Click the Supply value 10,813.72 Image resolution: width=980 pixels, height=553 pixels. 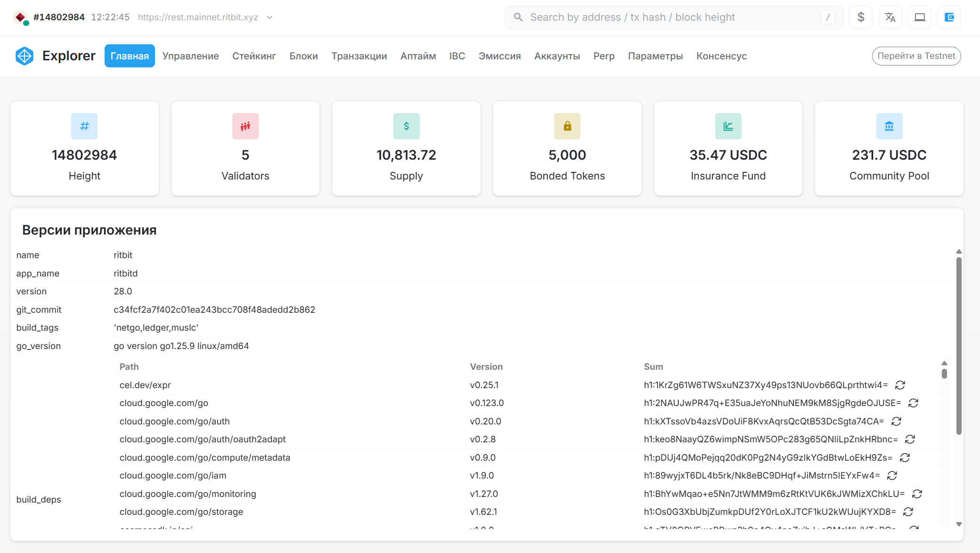point(406,155)
